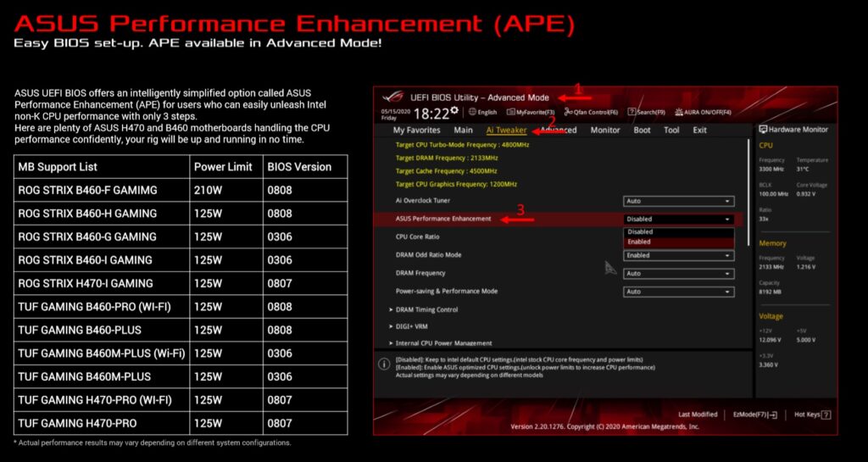Viewport: 868px width, 462px height.
Task: Click Target Cache Frequency : 4500MHz text
Action: coord(446,171)
